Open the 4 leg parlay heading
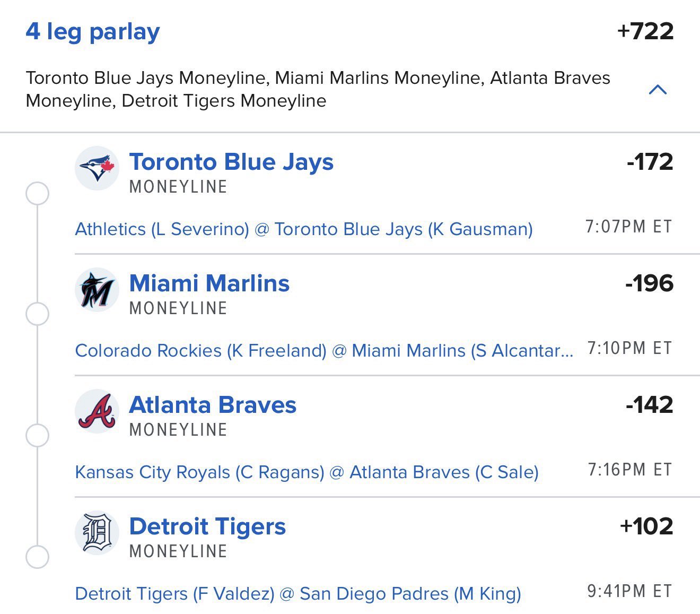Image resolution: width=700 pixels, height=614 pixels. [x=93, y=32]
